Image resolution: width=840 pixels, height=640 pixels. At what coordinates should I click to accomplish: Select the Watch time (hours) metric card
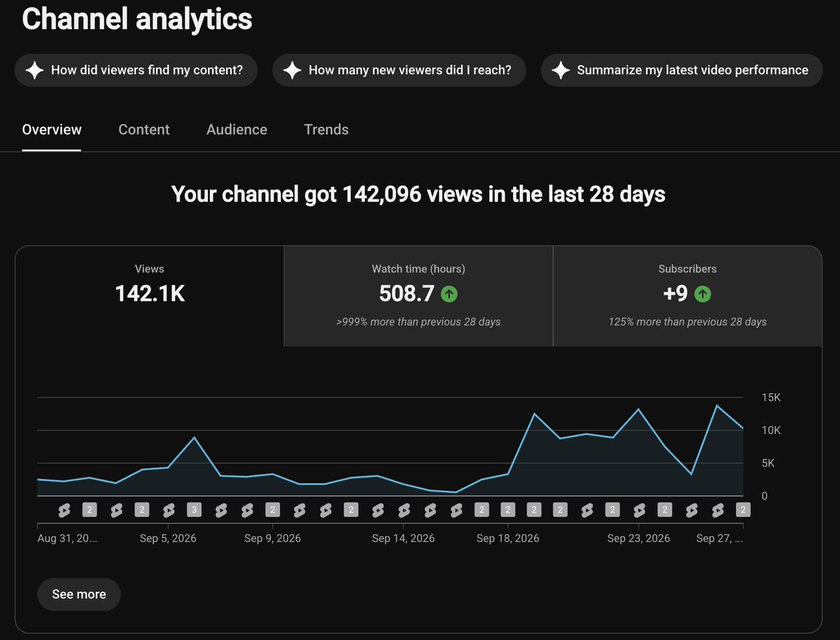419,296
